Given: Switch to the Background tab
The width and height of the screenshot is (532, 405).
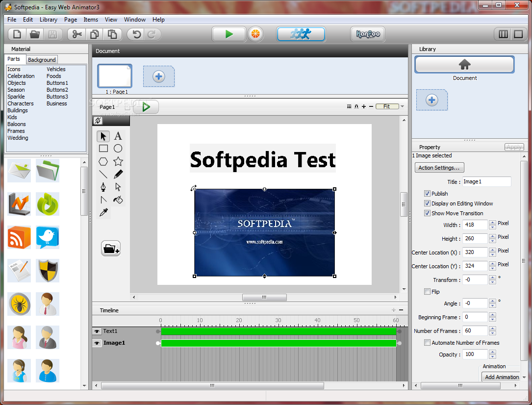Looking at the screenshot, I should pyautogui.click(x=42, y=60).
